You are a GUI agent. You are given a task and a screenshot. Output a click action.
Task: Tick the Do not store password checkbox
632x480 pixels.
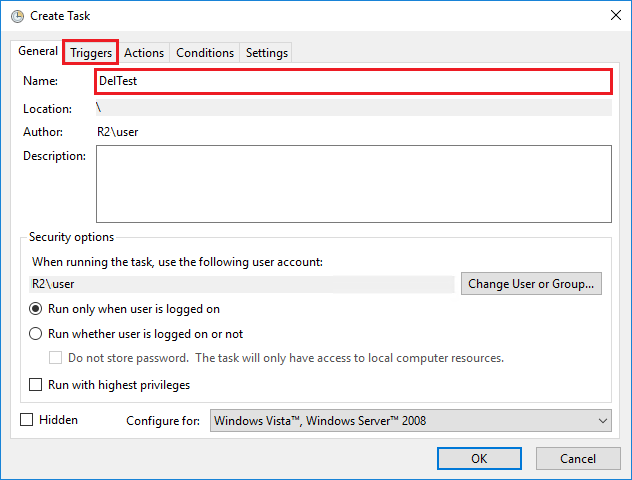pyautogui.click(x=56, y=358)
